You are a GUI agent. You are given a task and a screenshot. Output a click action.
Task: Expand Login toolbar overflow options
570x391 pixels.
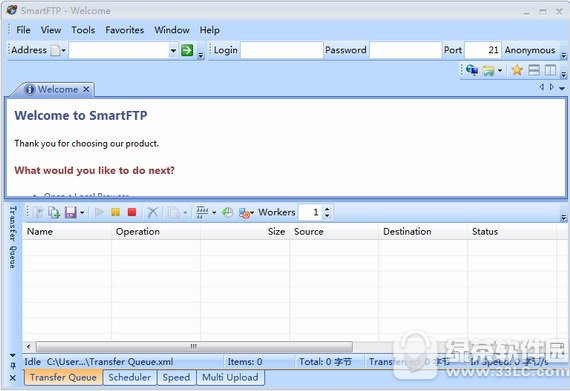[x=563, y=55]
